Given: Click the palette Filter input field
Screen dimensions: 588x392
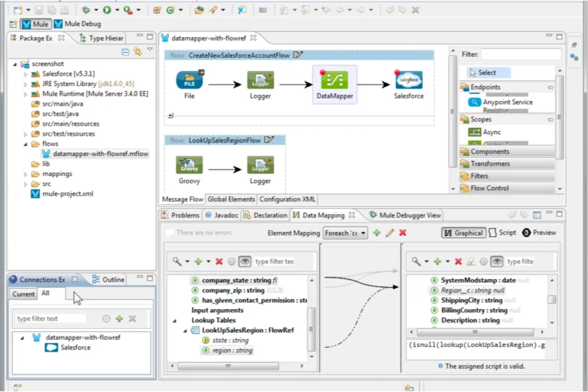Looking at the screenshot, I should (521, 54).
